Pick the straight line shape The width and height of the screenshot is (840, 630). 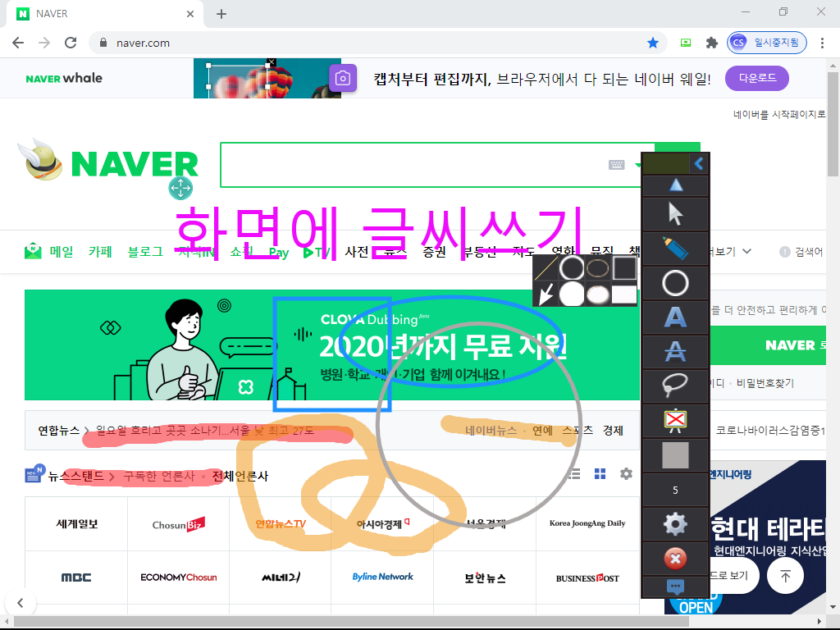click(546, 268)
